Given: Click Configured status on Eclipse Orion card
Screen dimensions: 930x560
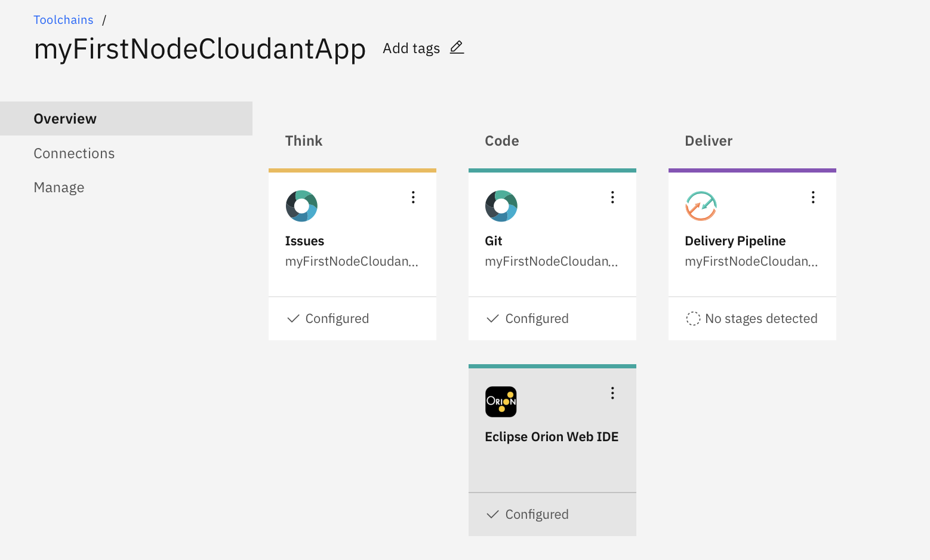Looking at the screenshot, I should pos(537,515).
